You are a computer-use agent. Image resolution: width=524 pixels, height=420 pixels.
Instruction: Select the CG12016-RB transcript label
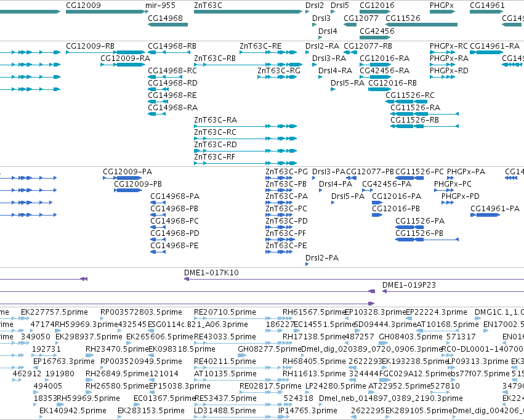[x=393, y=83]
